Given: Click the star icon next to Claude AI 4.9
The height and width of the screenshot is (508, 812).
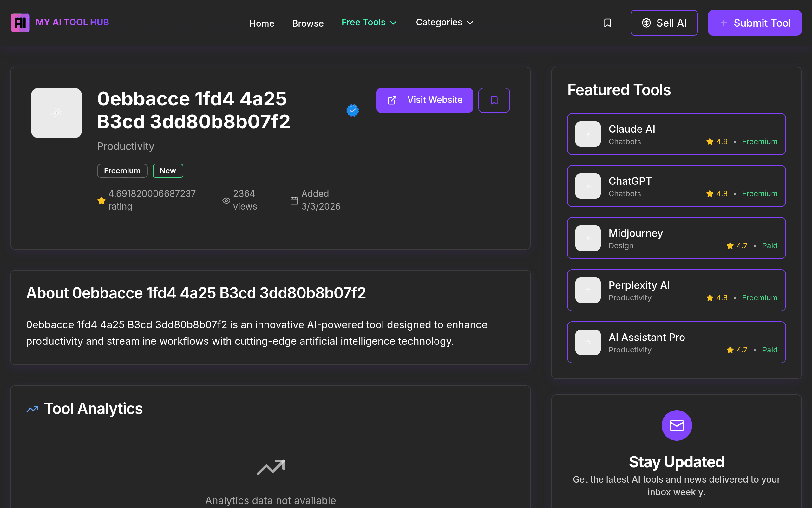Looking at the screenshot, I should (x=710, y=142).
